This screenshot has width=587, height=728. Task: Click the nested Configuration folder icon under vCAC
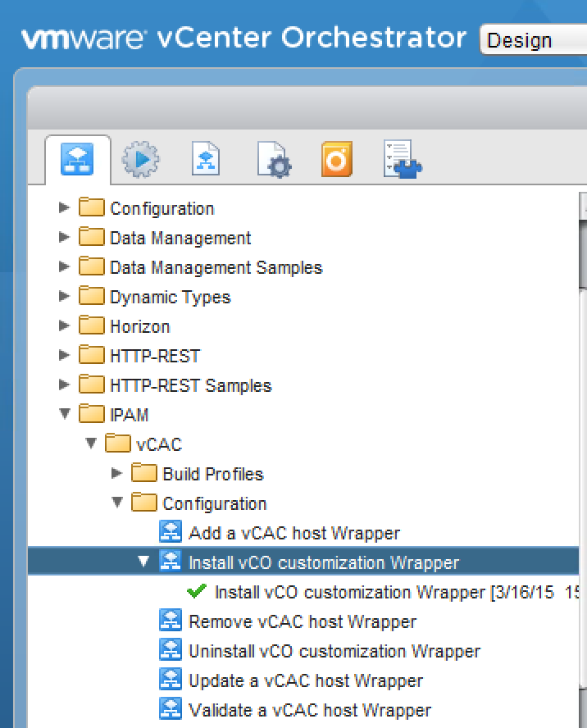tap(144, 503)
